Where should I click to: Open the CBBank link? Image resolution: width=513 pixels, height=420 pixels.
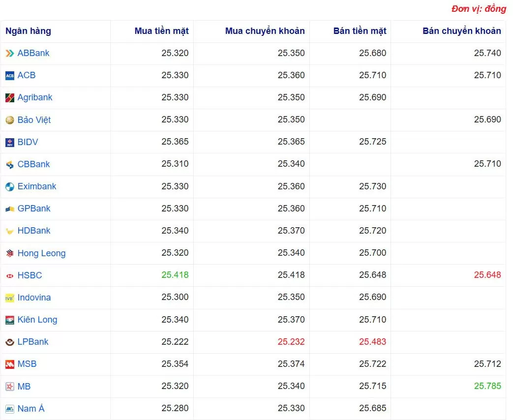click(x=33, y=164)
